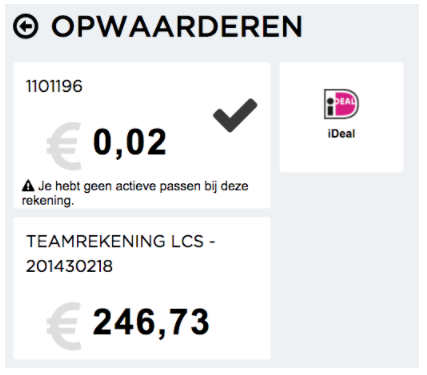The image size is (427, 375).
Task: Select the Teamrekening LCS account card
Action: pos(142,288)
